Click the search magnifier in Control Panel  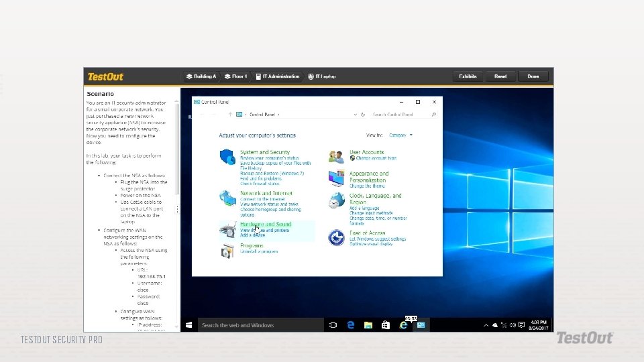(x=434, y=115)
